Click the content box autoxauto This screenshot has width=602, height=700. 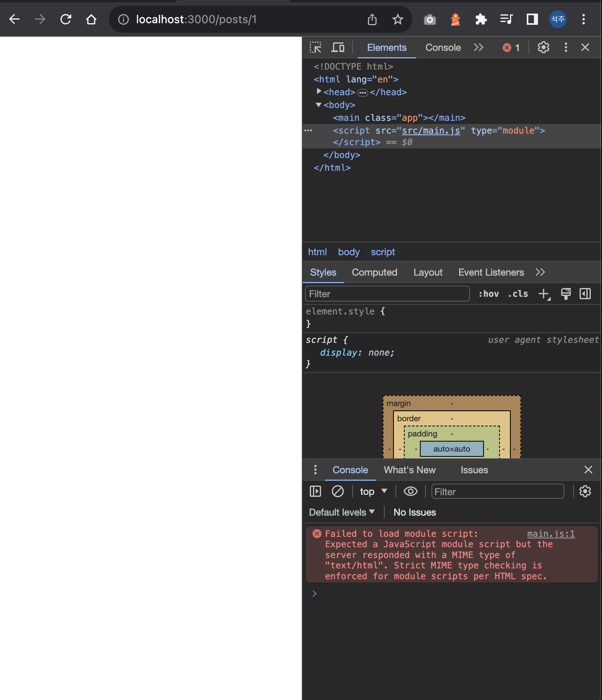click(x=452, y=449)
